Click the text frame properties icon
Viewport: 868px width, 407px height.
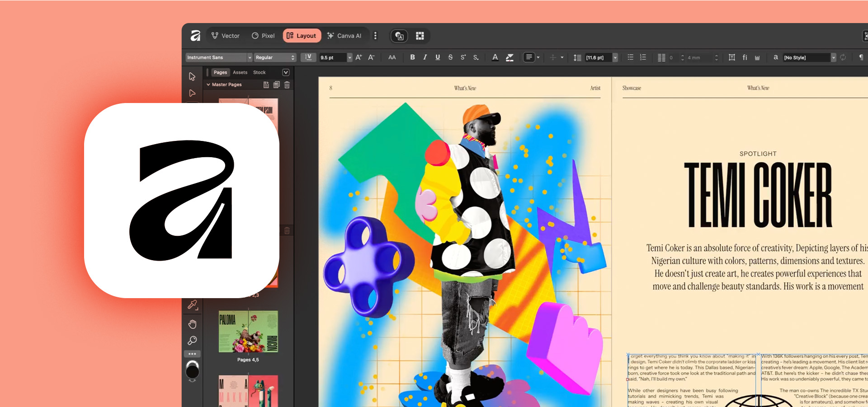(x=732, y=57)
